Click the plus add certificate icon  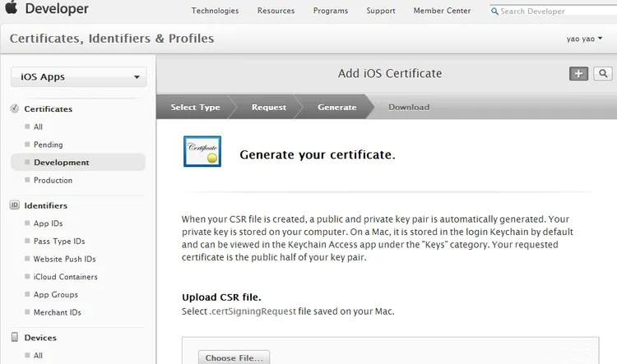578,73
